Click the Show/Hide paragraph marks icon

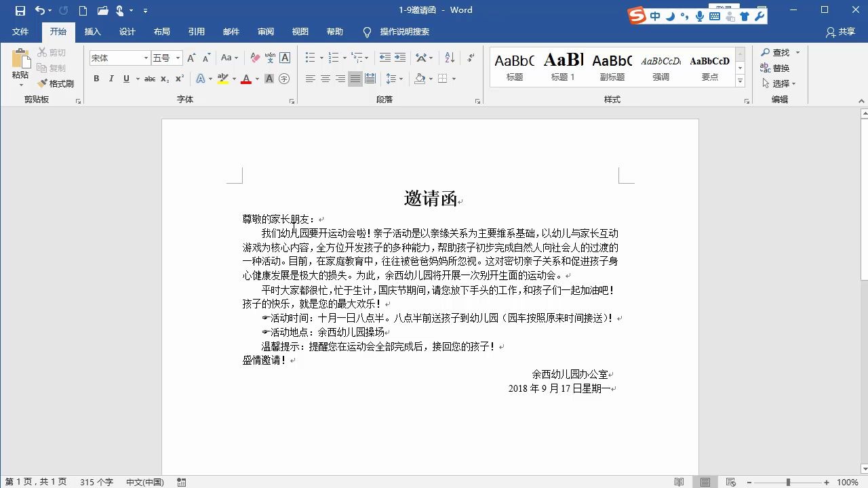point(471,58)
